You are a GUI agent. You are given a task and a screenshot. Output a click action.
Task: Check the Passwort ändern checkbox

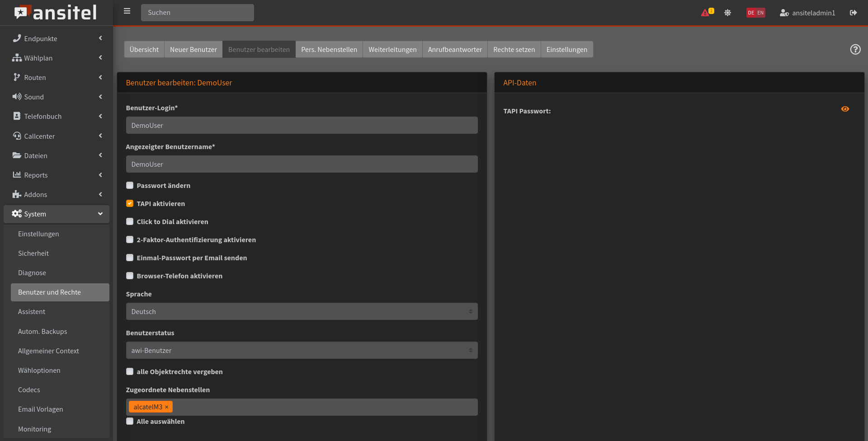[130, 186]
